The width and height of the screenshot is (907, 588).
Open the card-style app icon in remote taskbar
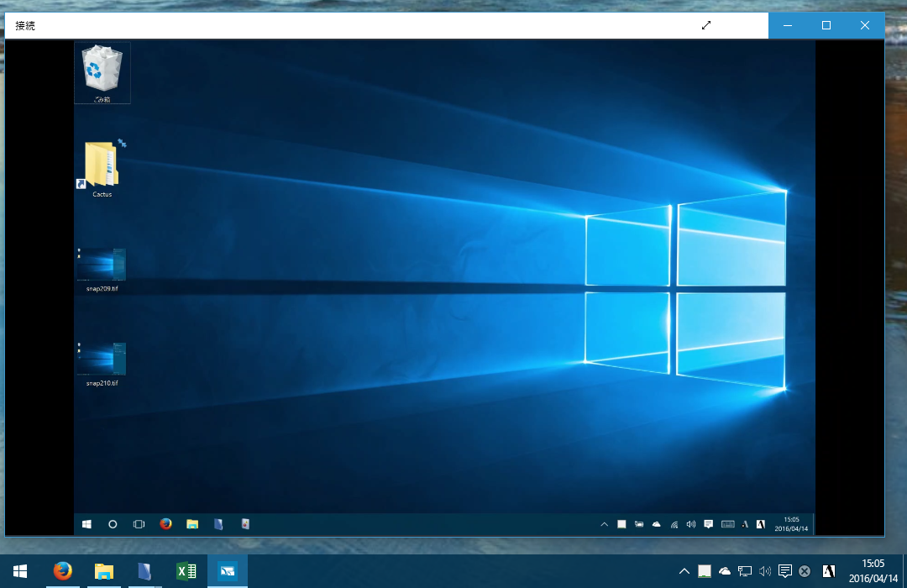pyautogui.click(x=245, y=524)
